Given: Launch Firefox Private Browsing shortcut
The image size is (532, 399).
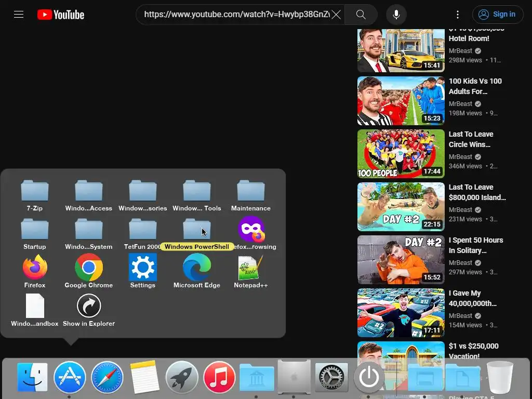Looking at the screenshot, I should pyautogui.click(x=251, y=233).
